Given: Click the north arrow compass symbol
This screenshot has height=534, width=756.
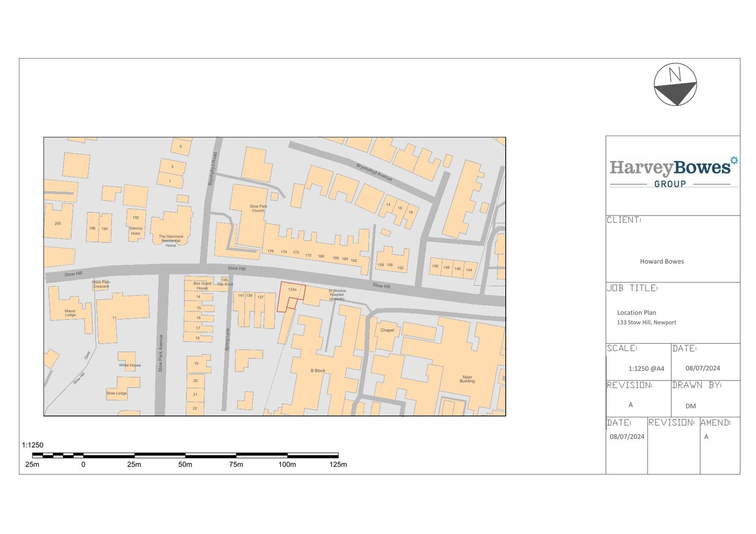Looking at the screenshot, I should tap(675, 84).
